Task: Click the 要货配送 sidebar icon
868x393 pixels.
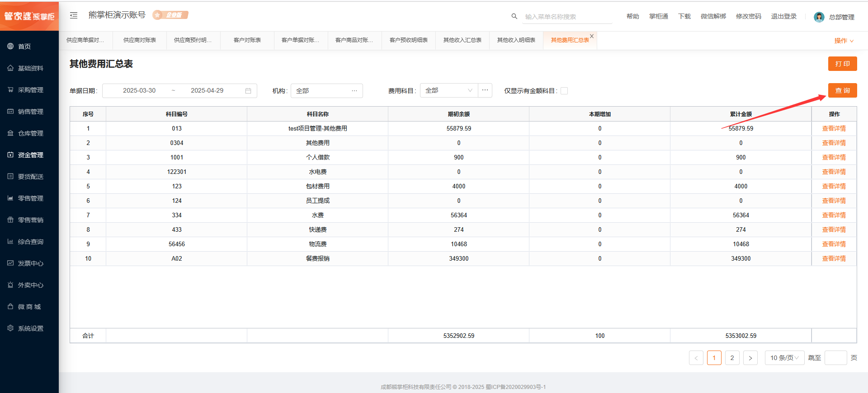Action: pyautogui.click(x=10, y=176)
